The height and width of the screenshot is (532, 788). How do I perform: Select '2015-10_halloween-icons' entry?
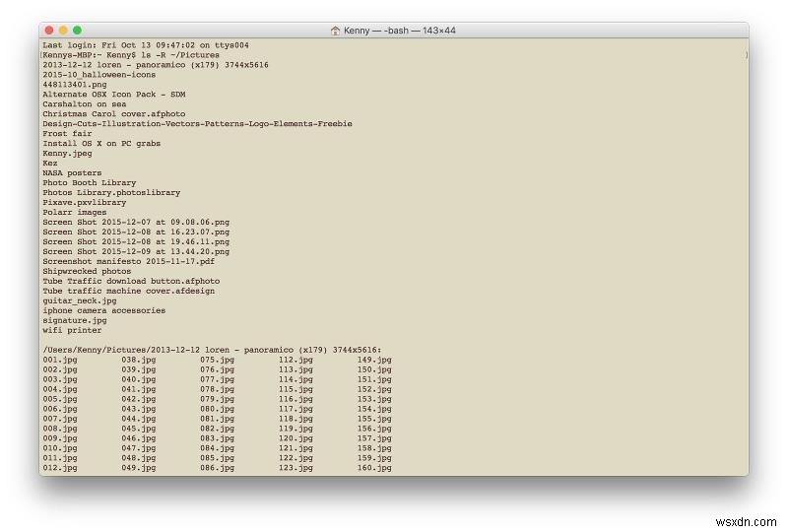(x=99, y=75)
